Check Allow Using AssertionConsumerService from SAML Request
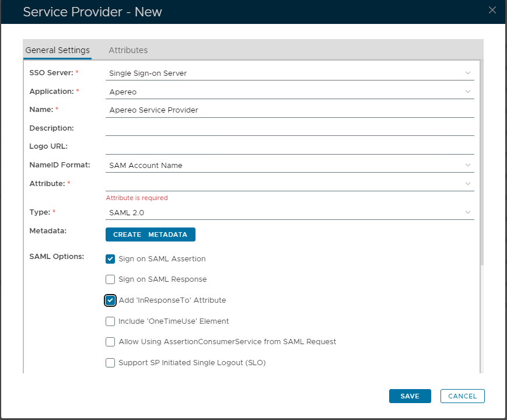Screen dimensions: 507x420 click(x=110, y=342)
